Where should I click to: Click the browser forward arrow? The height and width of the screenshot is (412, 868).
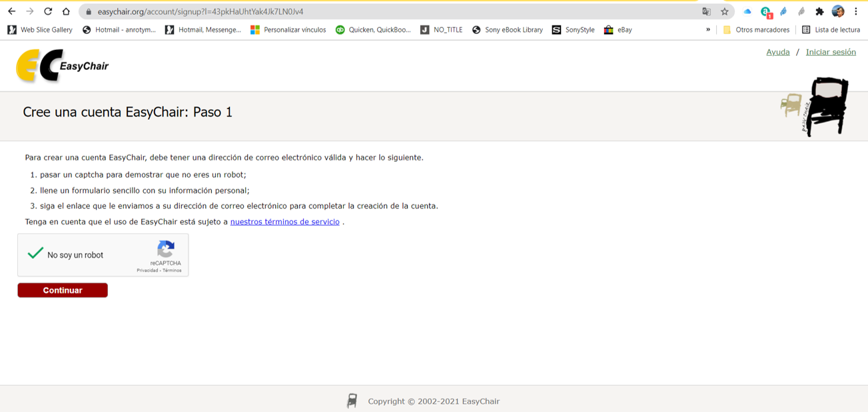(x=30, y=11)
